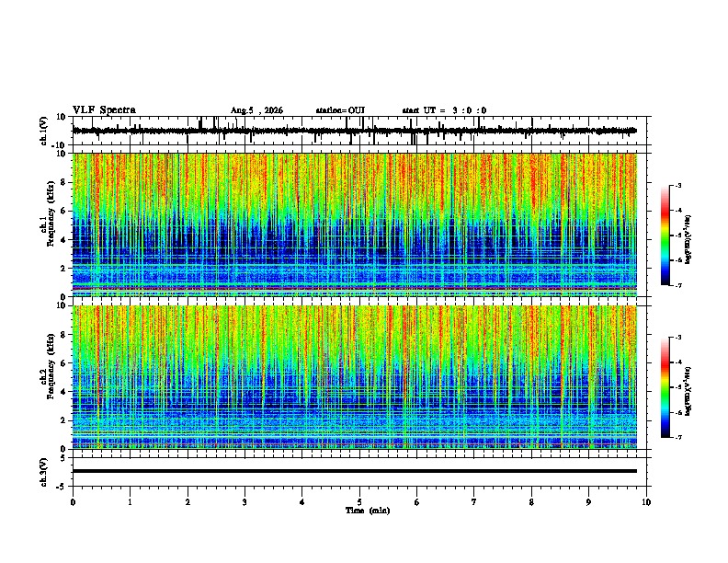Click the "station=OUJ" header label
The image size is (728, 563).
point(340,110)
